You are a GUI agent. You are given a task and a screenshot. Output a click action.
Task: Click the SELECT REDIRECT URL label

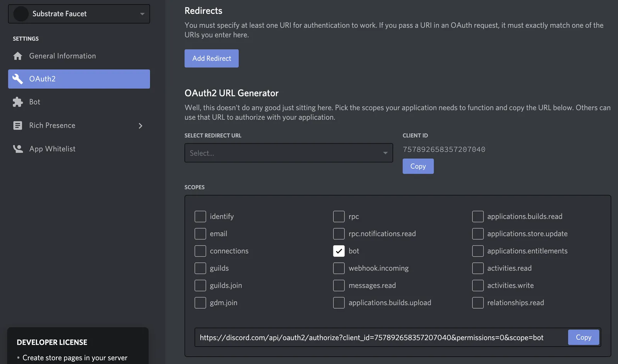tap(213, 135)
